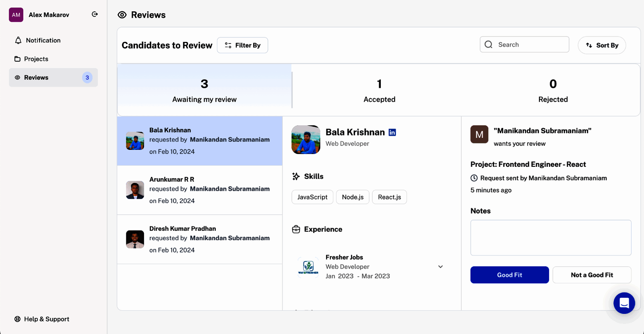Open the Filter By options
The height and width of the screenshot is (334, 644).
coord(242,45)
